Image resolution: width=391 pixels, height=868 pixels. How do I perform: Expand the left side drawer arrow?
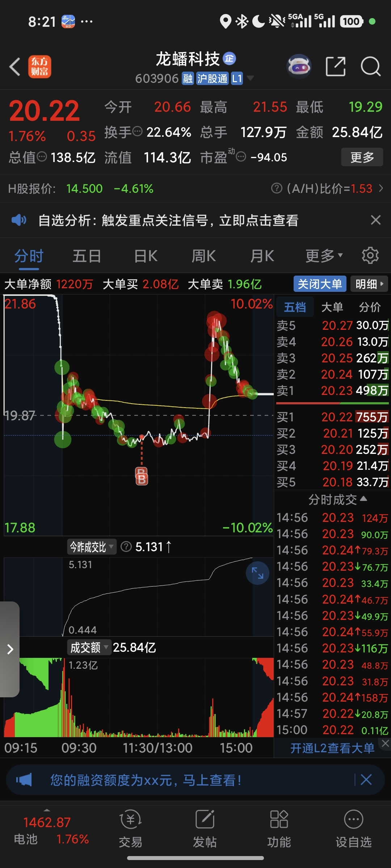[x=10, y=649]
